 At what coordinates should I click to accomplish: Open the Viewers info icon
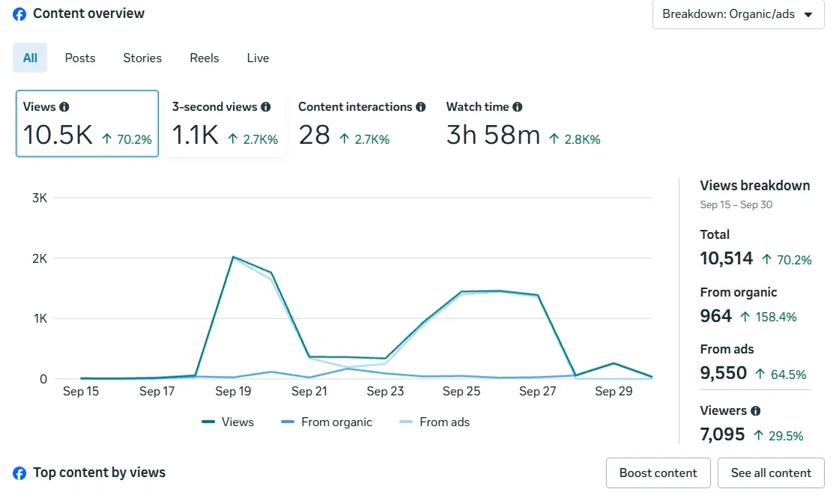pyautogui.click(x=755, y=410)
